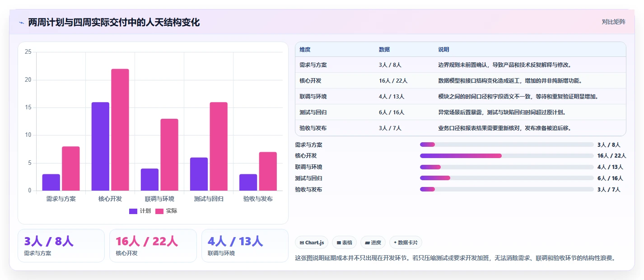Click the 测试与回归 x-axis label
The width and height of the screenshot is (644, 280).
click(x=209, y=199)
